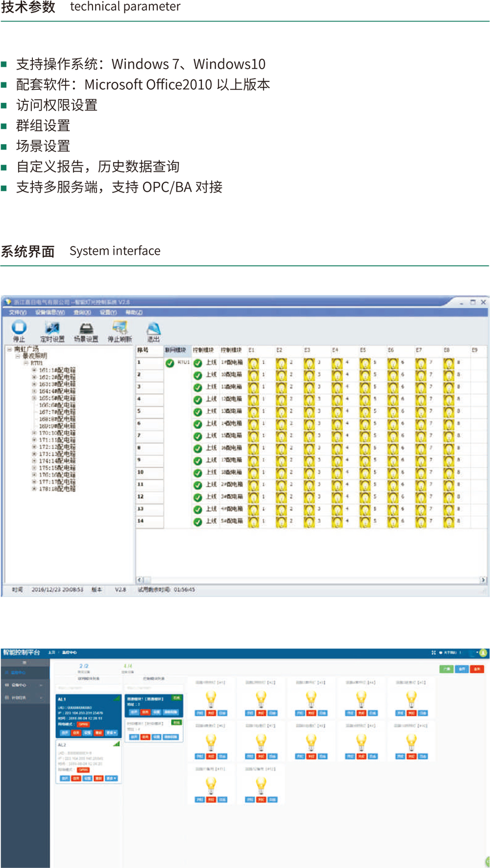The image size is (490, 868).
Task: Click the 退出 exit toolbar icon
Action: pos(153,328)
